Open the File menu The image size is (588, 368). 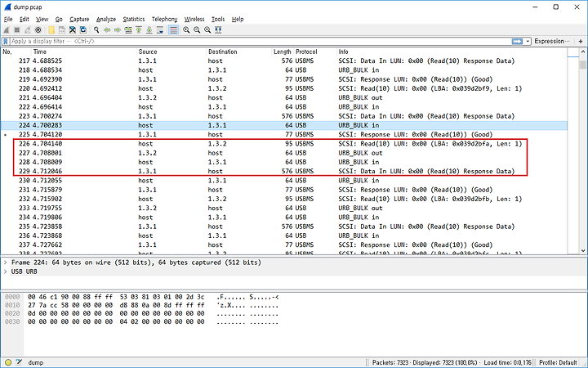pos(8,19)
